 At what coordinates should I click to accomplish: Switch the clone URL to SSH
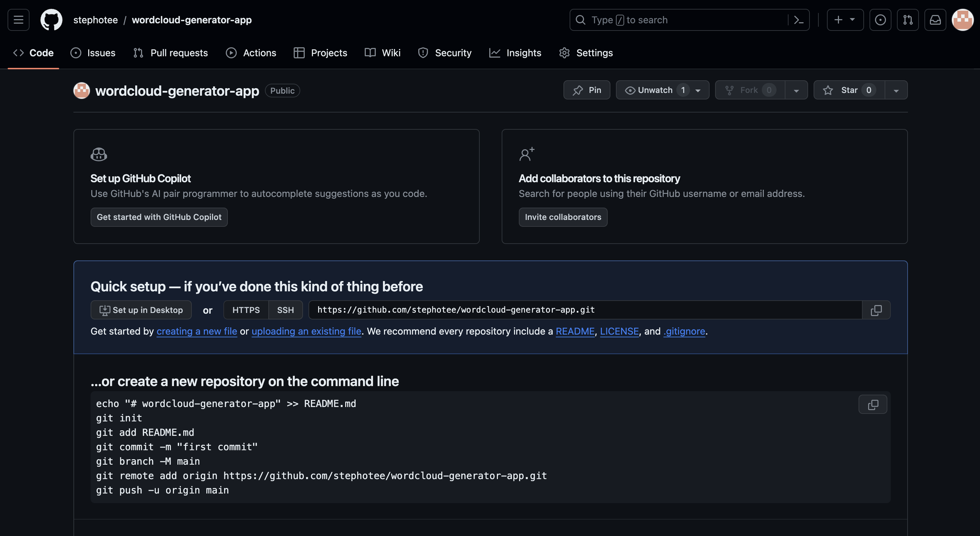(285, 310)
